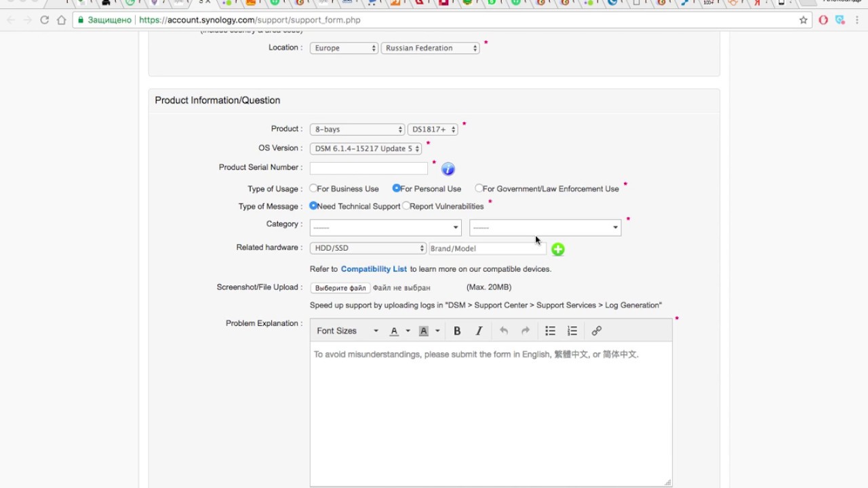
Task: Click the blue serial number info icon
Action: 448,169
